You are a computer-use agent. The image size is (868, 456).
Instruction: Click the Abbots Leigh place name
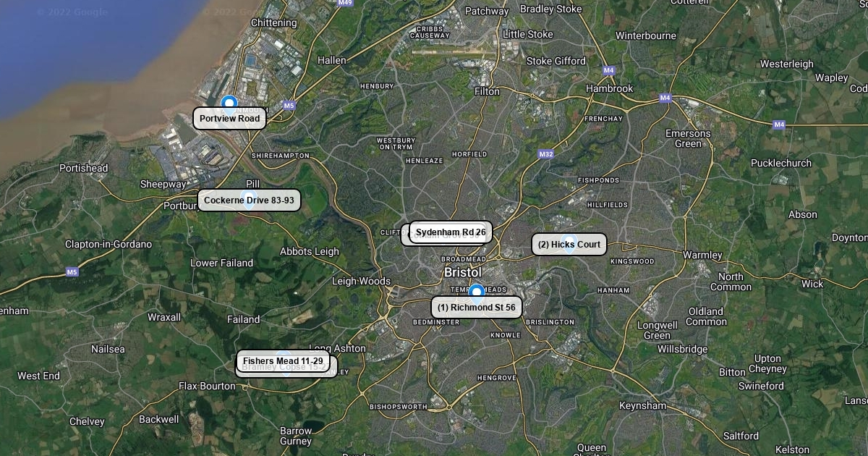(x=310, y=252)
